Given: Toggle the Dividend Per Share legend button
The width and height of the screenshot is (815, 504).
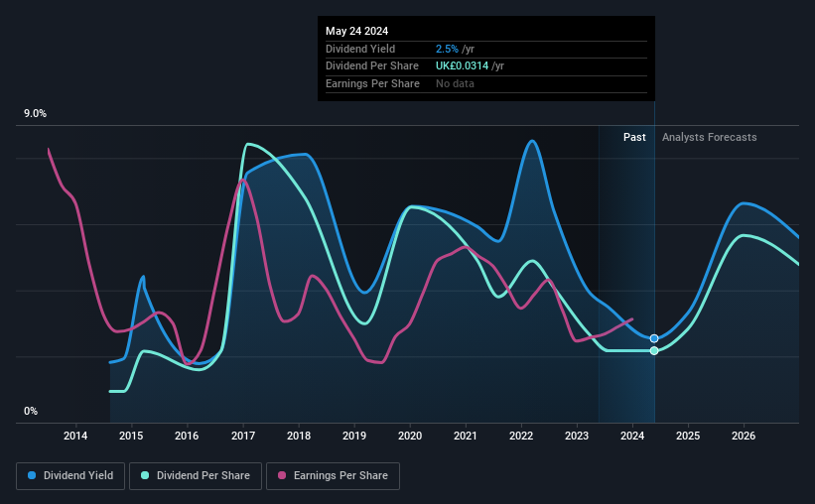Looking at the screenshot, I should pos(196,476).
